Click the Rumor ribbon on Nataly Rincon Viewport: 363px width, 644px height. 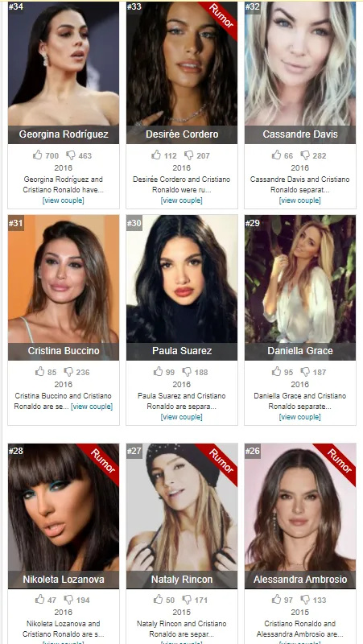[222, 461]
